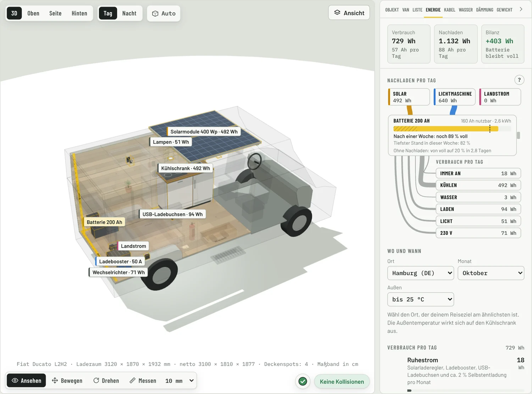Viewport: 532px width, 394px height.
Task: Click the Kühlschrank 492 Wh label in 3D view
Action: pyautogui.click(x=185, y=168)
